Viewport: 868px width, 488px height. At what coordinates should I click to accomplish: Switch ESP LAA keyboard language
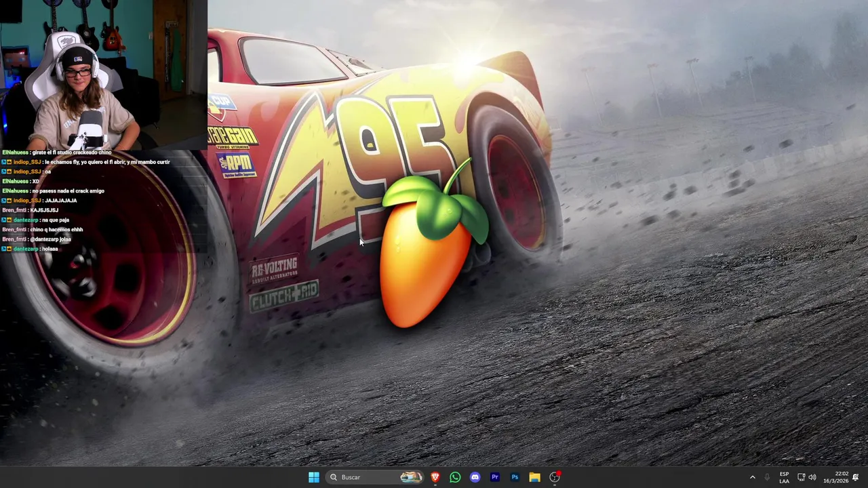(x=784, y=477)
